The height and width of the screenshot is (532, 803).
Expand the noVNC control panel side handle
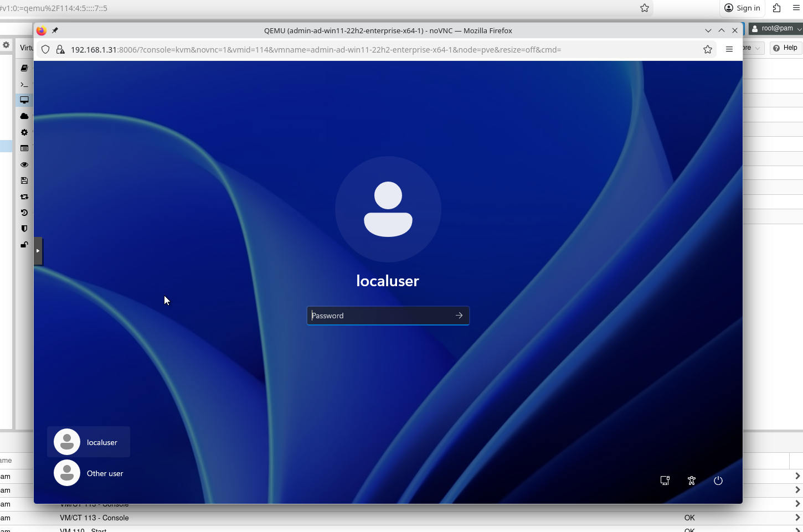[38, 251]
